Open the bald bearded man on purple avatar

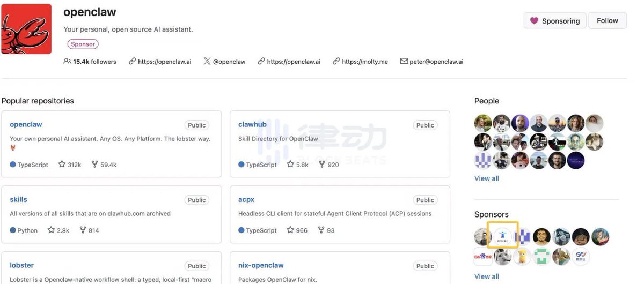[x=520, y=123]
